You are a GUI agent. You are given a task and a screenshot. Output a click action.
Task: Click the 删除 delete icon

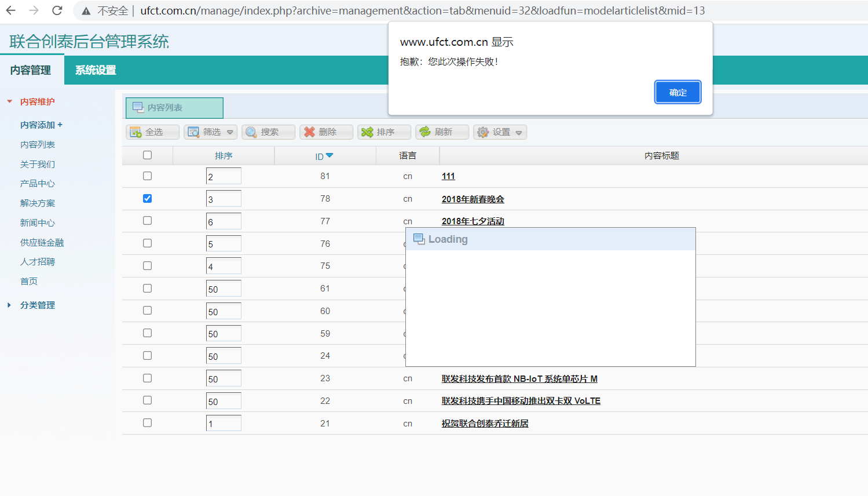(x=309, y=132)
